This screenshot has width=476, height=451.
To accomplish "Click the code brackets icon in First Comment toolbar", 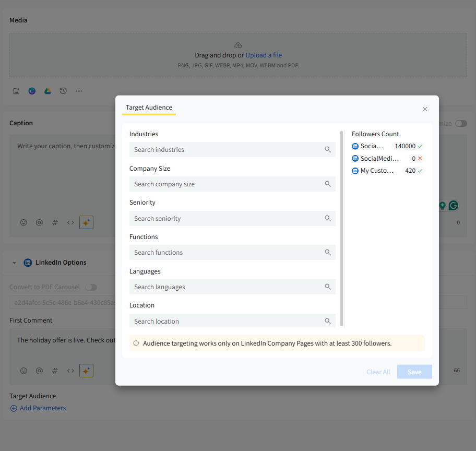I will (70, 371).
